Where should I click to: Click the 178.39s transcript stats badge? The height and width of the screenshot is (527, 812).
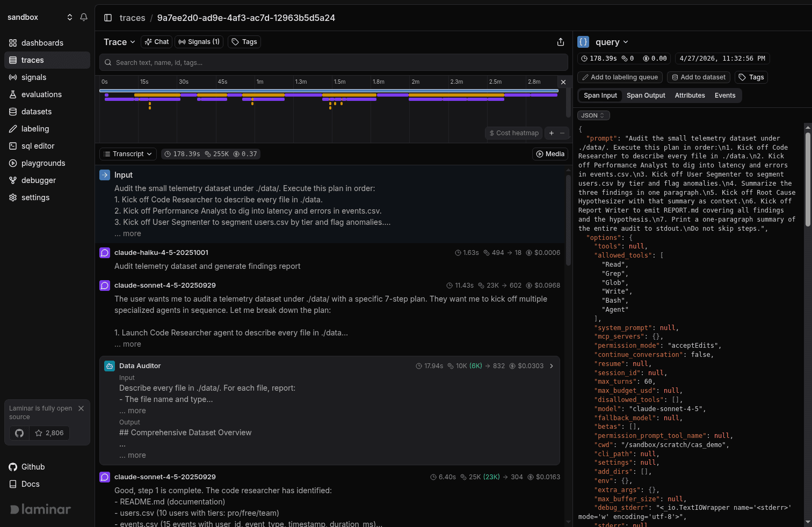[211, 154]
